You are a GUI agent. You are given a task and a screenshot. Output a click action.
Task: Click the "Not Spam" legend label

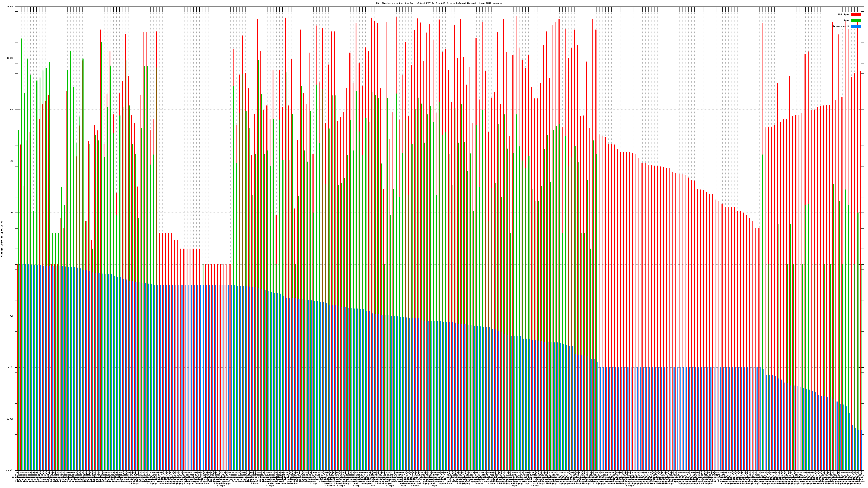(x=844, y=14)
